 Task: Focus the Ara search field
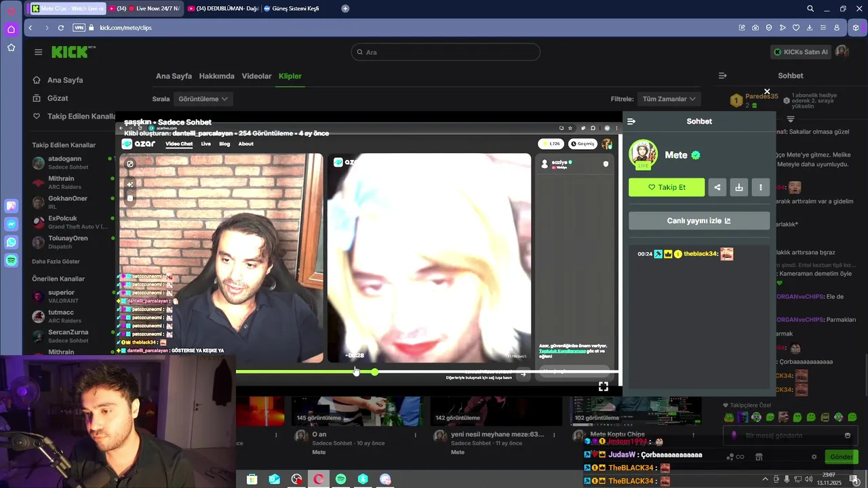coord(446,52)
